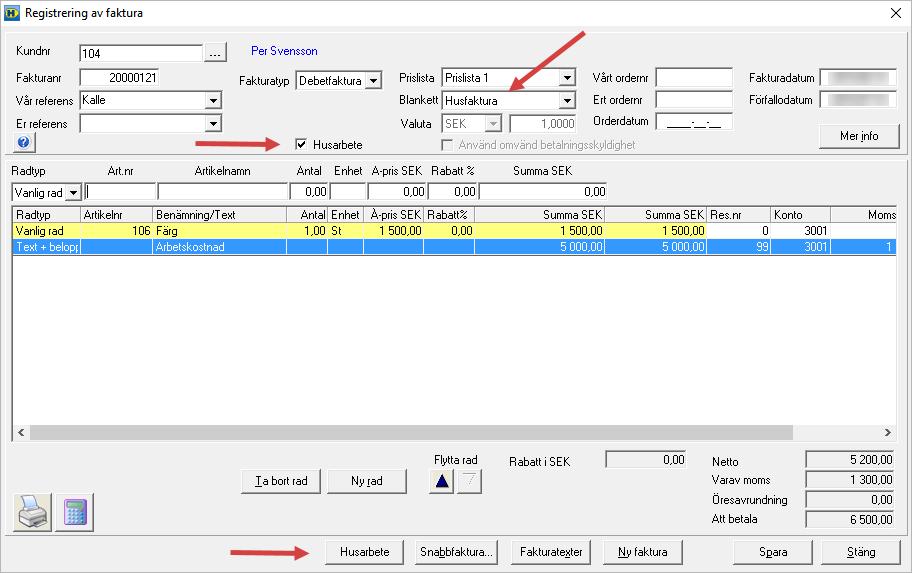
Task: Click the Antal entry field
Action: coord(309,191)
